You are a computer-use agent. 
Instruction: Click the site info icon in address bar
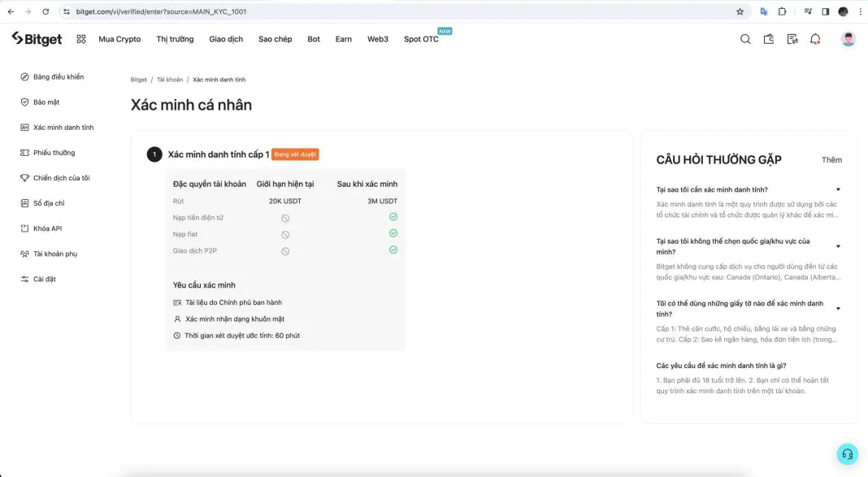tap(67, 11)
